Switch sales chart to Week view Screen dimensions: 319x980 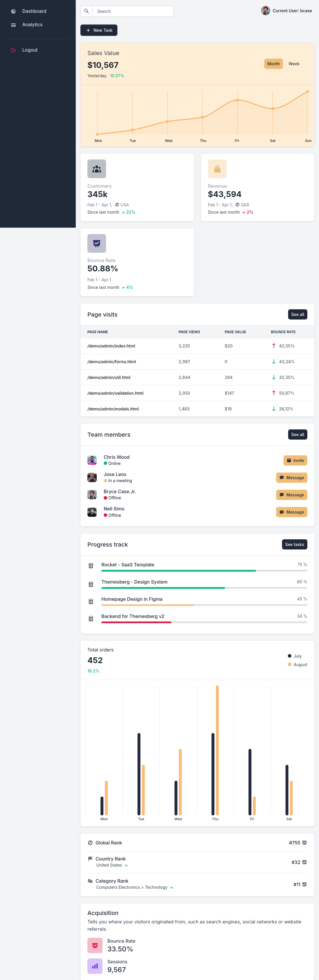click(x=294, y=64)
